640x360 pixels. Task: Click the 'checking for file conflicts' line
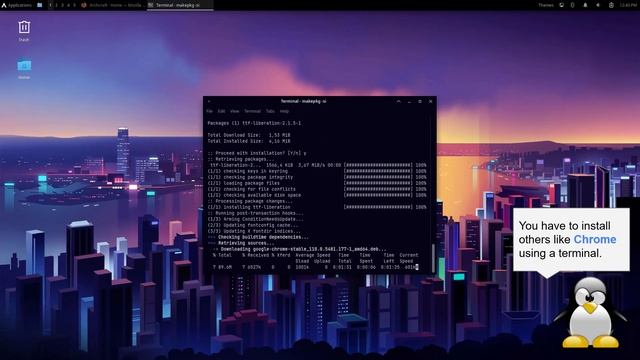pyautogui.click(x=251, y=189)
